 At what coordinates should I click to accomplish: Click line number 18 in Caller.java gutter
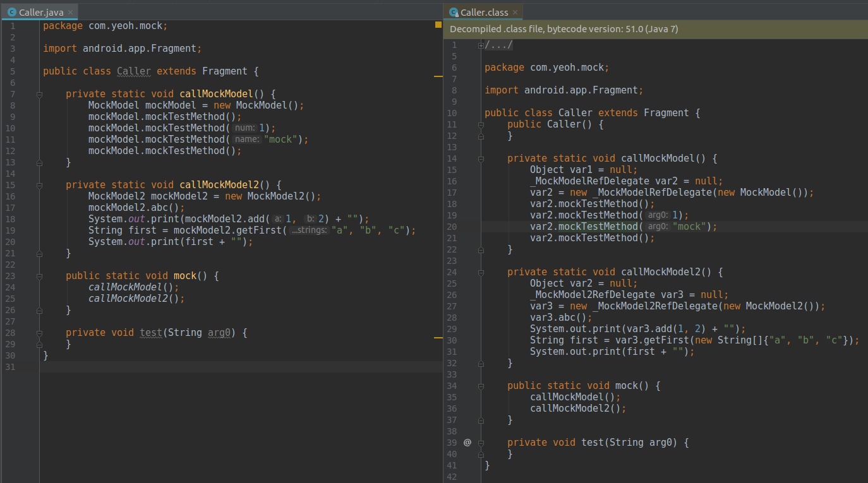(x=10, y=219)
